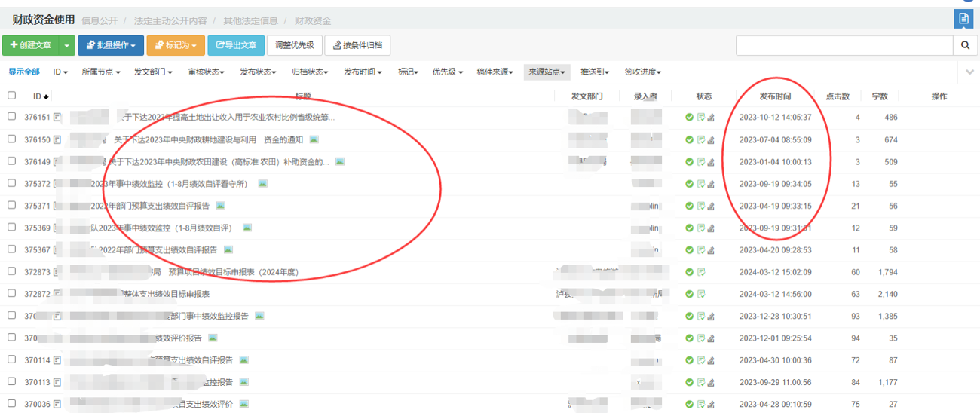The height and width of the screenshot is (413, 980).
Task: Click the 导出文章 button
Action: (236, 45)
